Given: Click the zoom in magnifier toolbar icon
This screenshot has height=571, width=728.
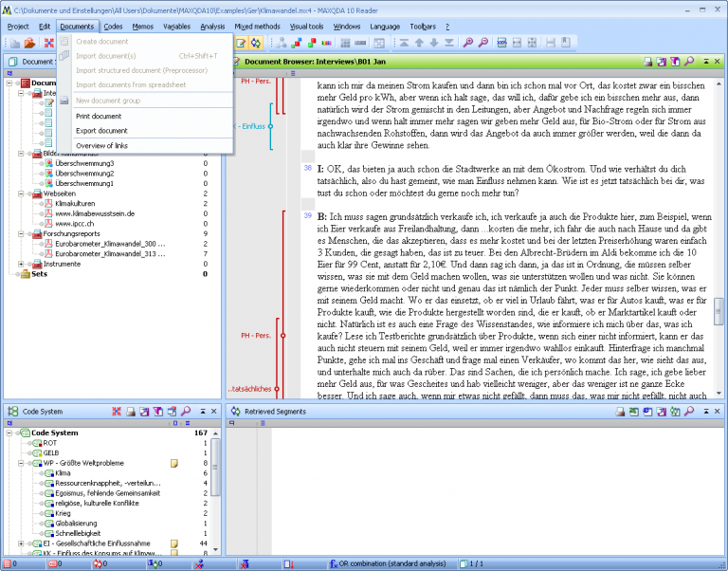Looking at the screenshot, I should point(467,44).
